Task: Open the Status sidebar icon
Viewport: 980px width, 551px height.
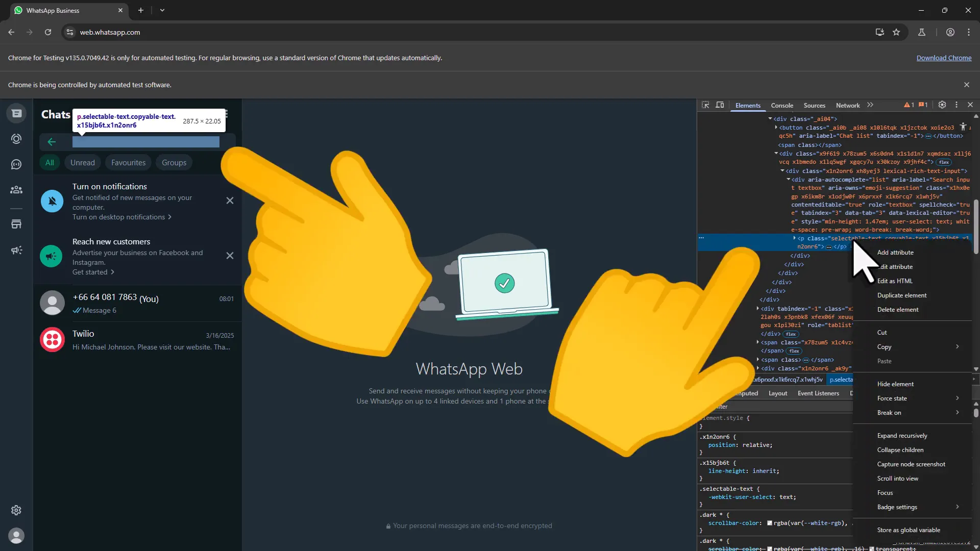Action: click(x=16, y=139)
